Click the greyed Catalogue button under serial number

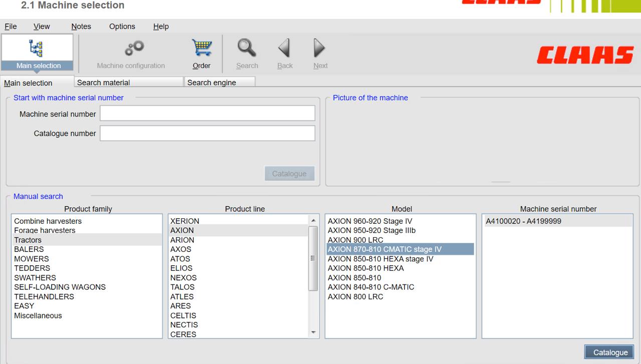coord(289,174)
